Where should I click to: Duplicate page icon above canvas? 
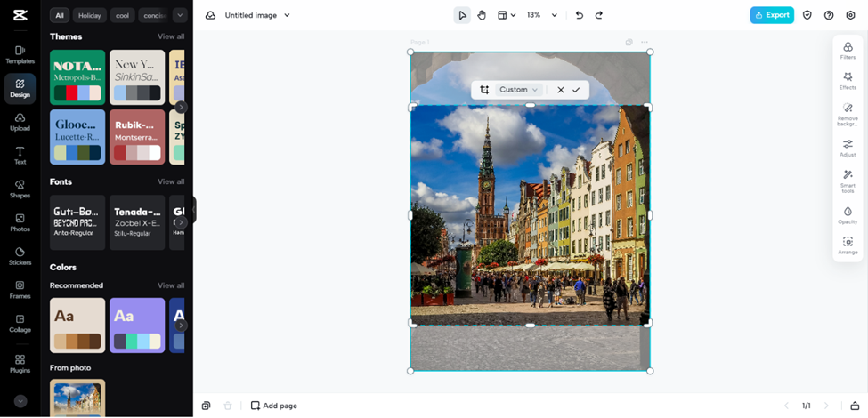pos(629,42)
